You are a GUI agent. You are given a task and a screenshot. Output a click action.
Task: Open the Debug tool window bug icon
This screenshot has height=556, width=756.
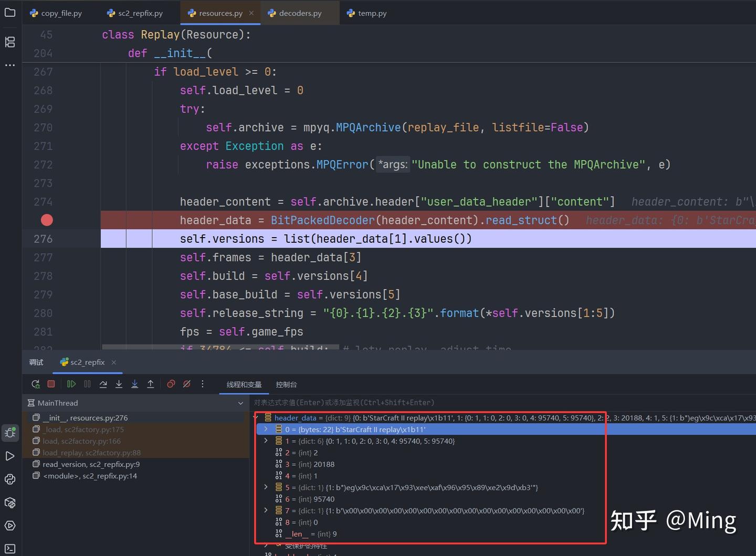[x=10, y=433]
